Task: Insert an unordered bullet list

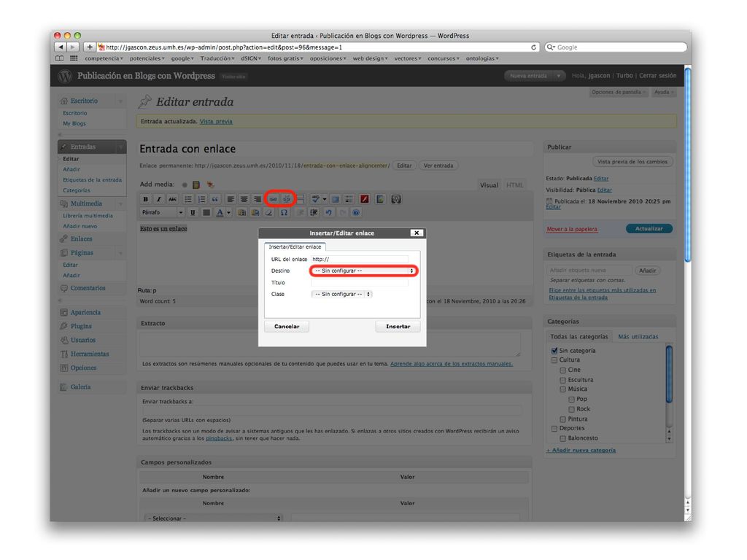Action: click(188, 199)
